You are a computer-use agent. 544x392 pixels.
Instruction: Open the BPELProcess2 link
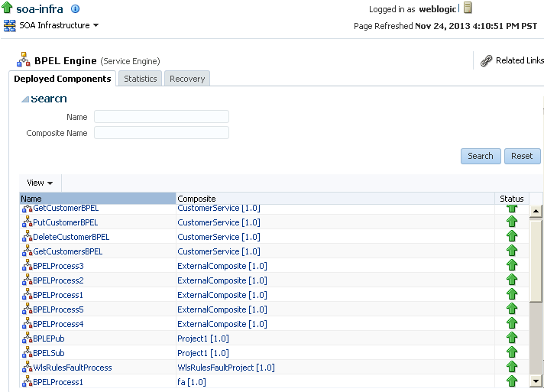pos(58,280)
